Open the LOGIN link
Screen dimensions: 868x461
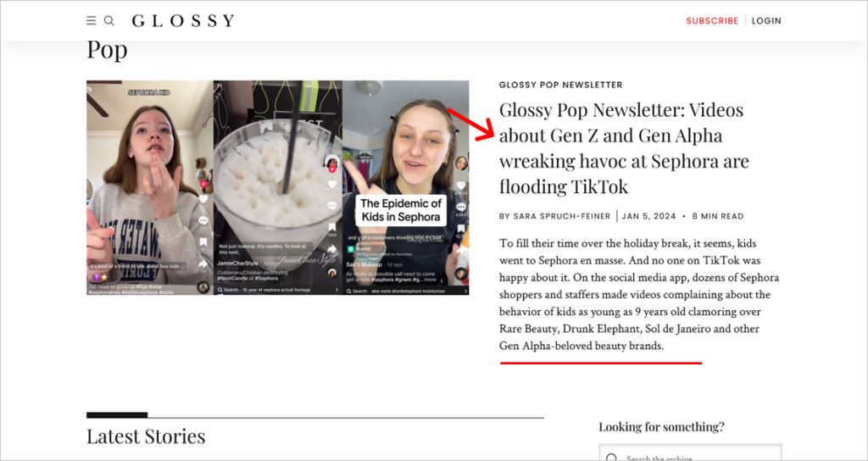pos(766,21)
